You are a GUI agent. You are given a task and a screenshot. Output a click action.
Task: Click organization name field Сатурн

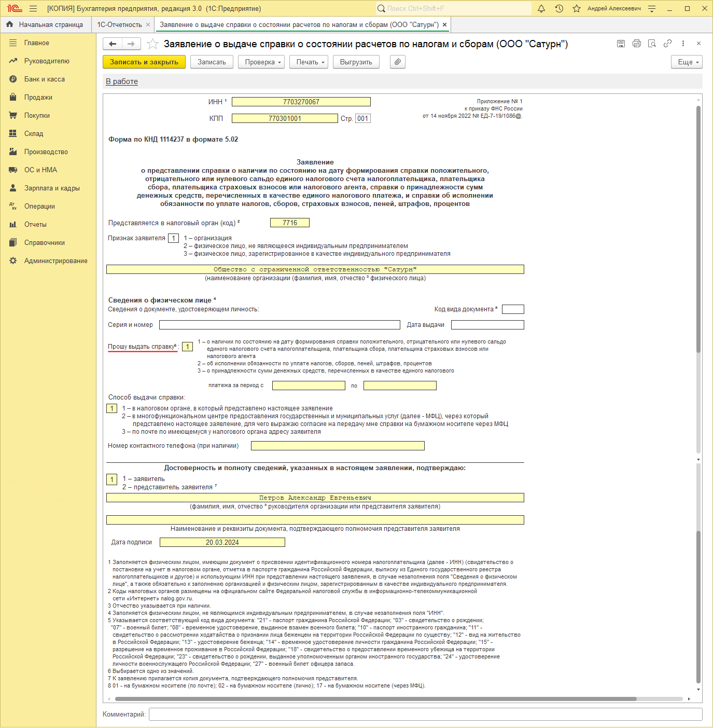coord(315,269)
